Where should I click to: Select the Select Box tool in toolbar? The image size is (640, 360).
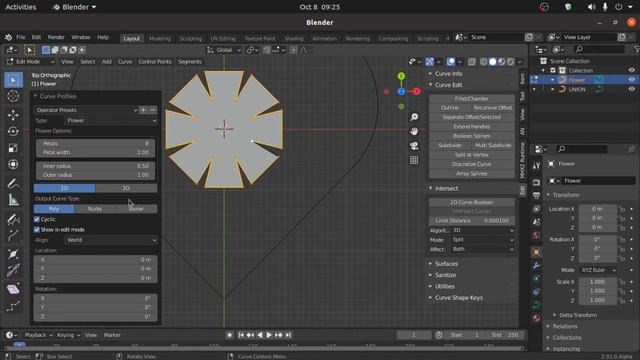[x=13, y=80]
